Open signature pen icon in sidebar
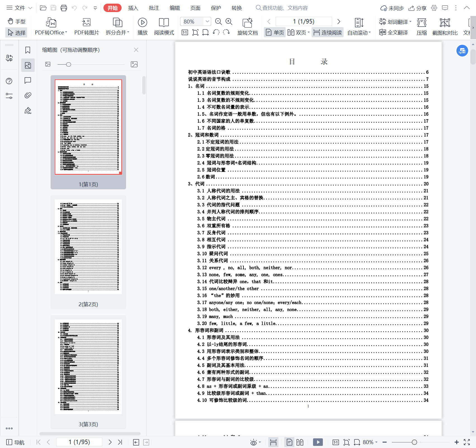476x448 pixels. pos(28,110)
